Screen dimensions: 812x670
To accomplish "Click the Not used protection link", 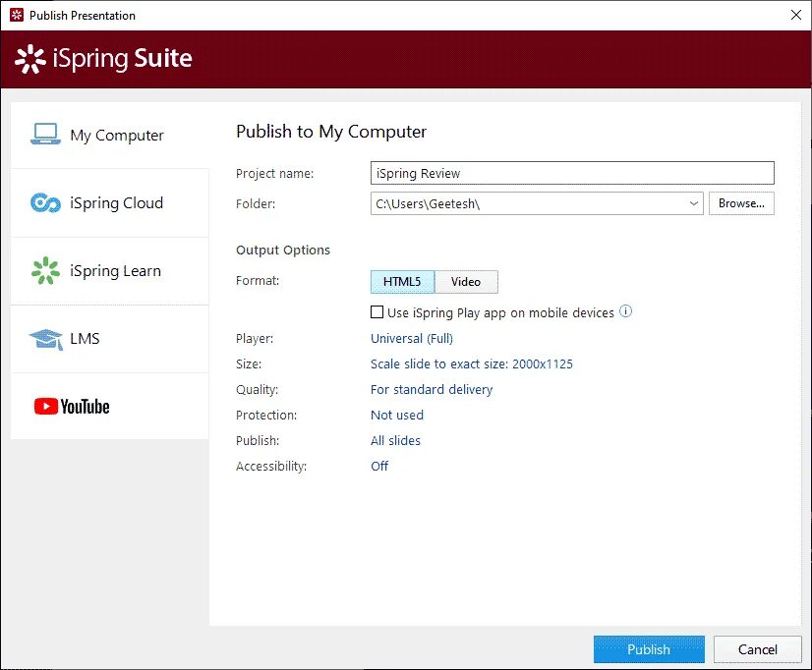I will pyautogui.click(x=397, y=415).
